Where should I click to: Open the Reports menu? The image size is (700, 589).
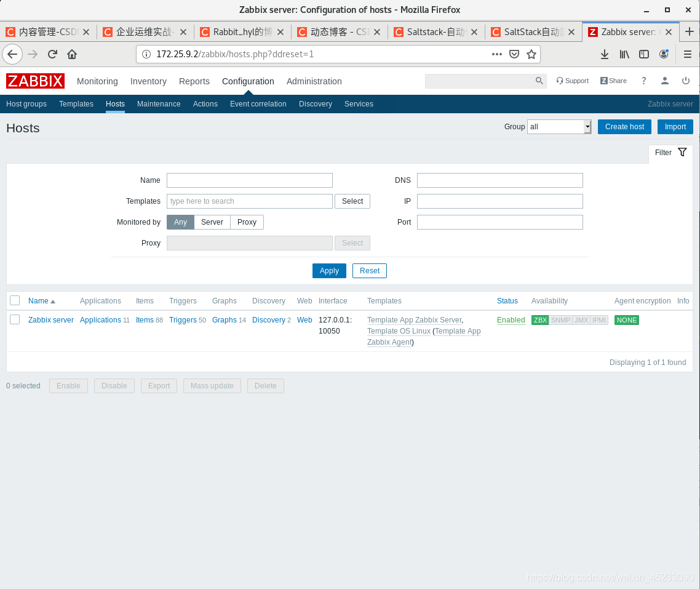[x=194, y=81]
